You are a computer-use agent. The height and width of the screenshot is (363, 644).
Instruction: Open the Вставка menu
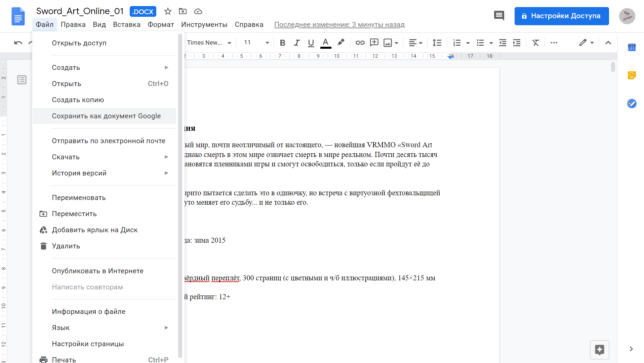(x=126, y=25)
